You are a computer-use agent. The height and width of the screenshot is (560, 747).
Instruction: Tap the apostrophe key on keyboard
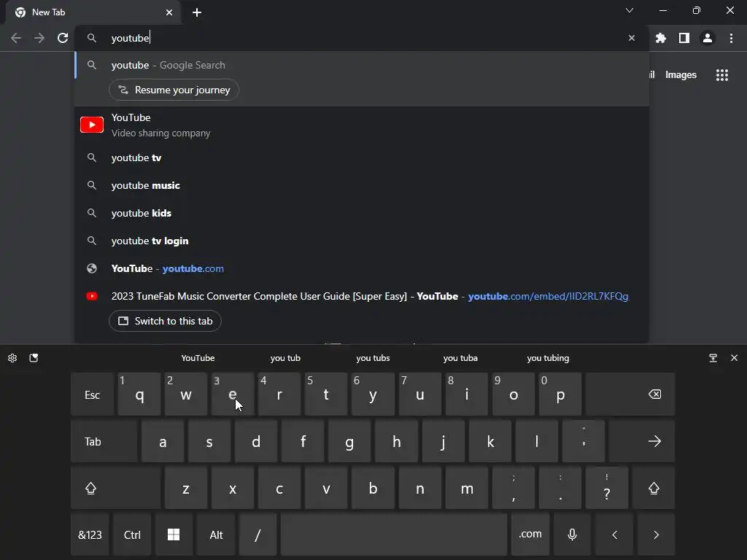584,441
